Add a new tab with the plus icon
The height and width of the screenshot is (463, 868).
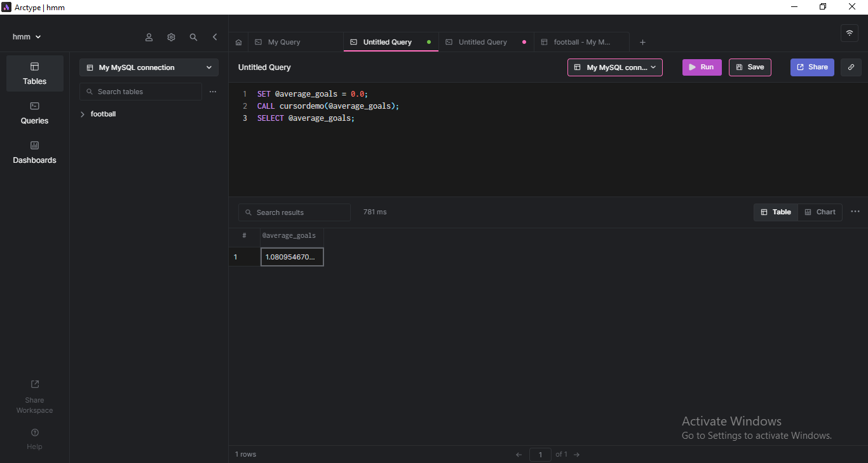coord(642,42)
